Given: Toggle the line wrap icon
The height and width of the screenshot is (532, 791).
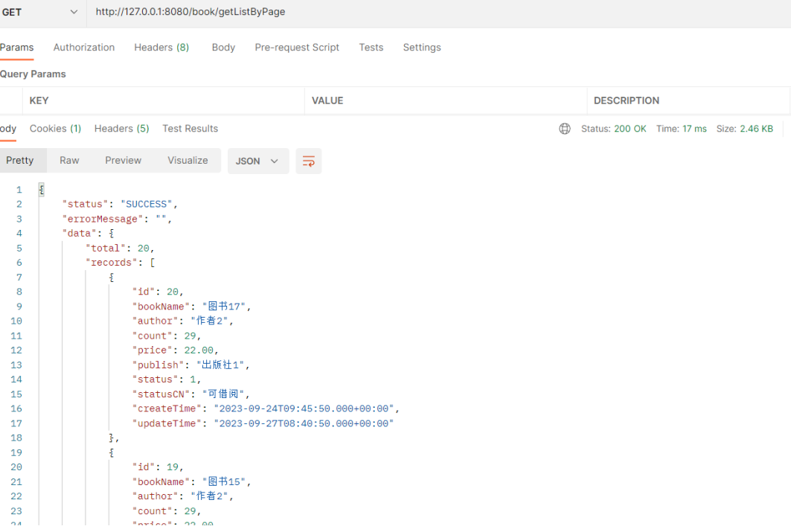Looking at the screenshot, I should pos(308,161).
